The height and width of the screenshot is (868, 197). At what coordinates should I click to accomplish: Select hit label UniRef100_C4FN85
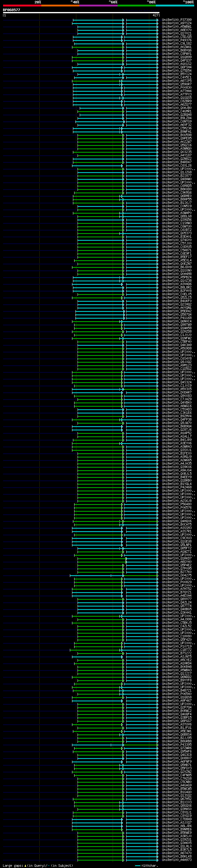click(177, 775)
